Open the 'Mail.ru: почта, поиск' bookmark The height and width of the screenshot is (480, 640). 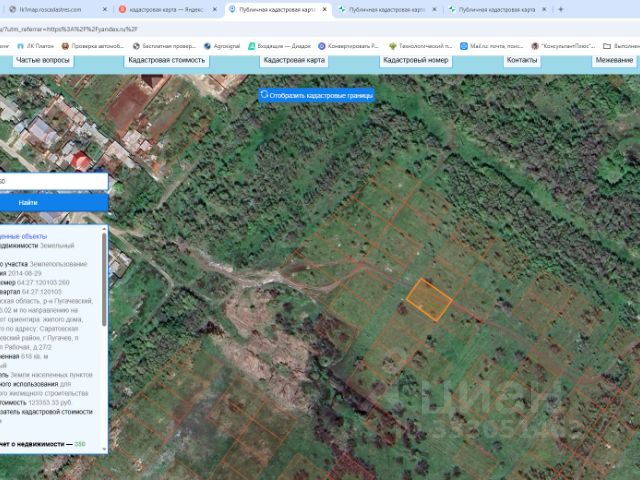(491, 46)
